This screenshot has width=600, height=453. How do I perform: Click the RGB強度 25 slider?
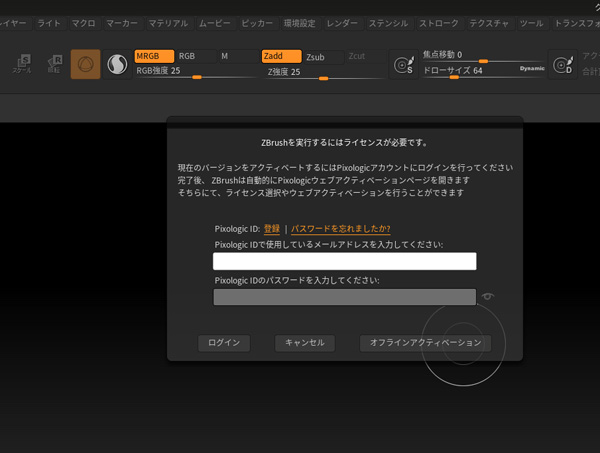tap(196, 72)
